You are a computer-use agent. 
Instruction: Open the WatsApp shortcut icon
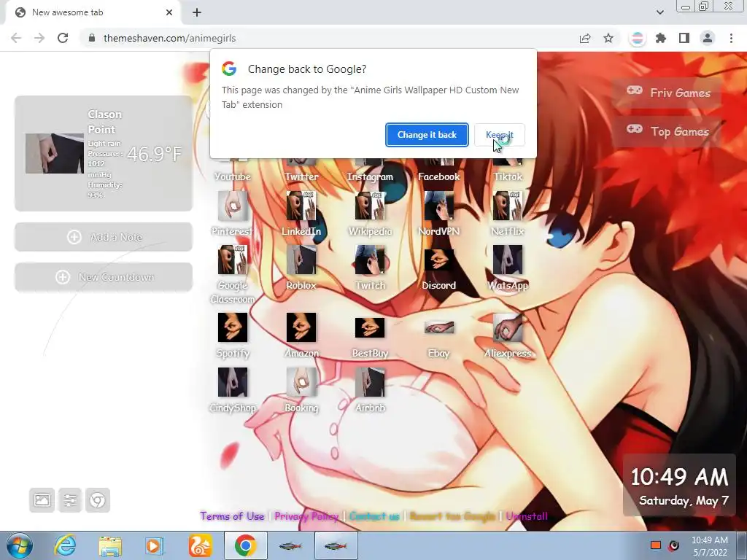[508, 260]
